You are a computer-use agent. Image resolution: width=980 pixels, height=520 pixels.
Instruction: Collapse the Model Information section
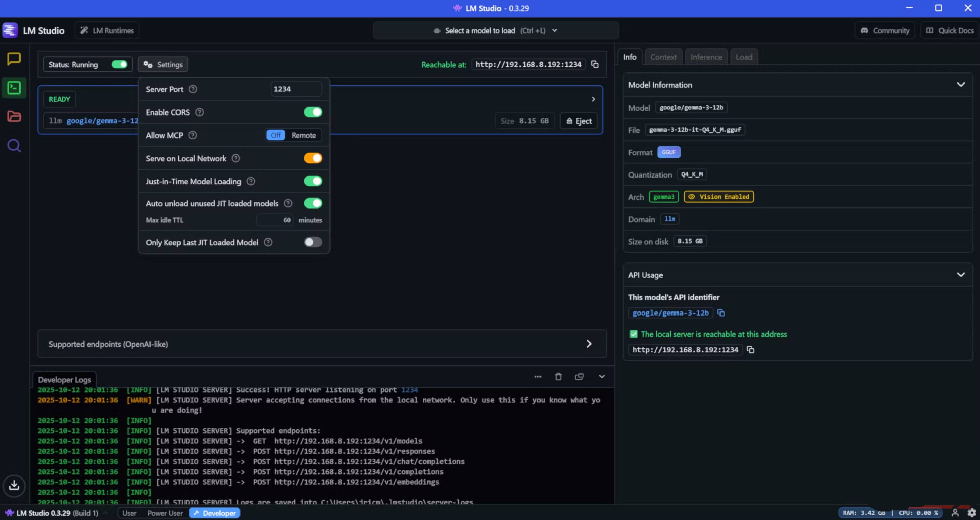(961, 85)
